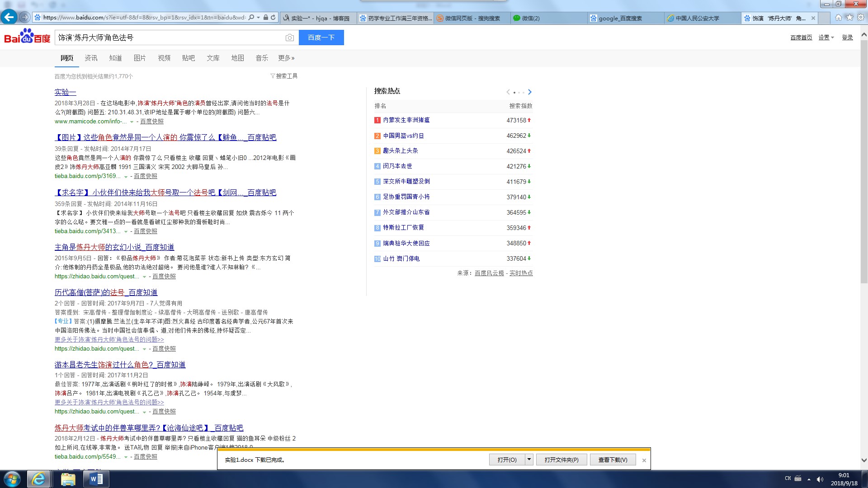This screenshot has width=868, height=488.
Task: Go to next hot search page arrow
Action: click(530, 92)
